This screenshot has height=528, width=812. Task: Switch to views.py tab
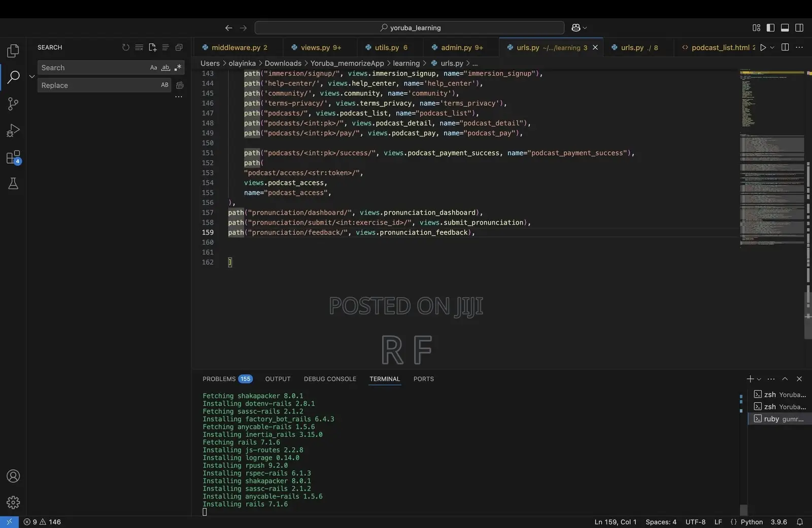320,47
